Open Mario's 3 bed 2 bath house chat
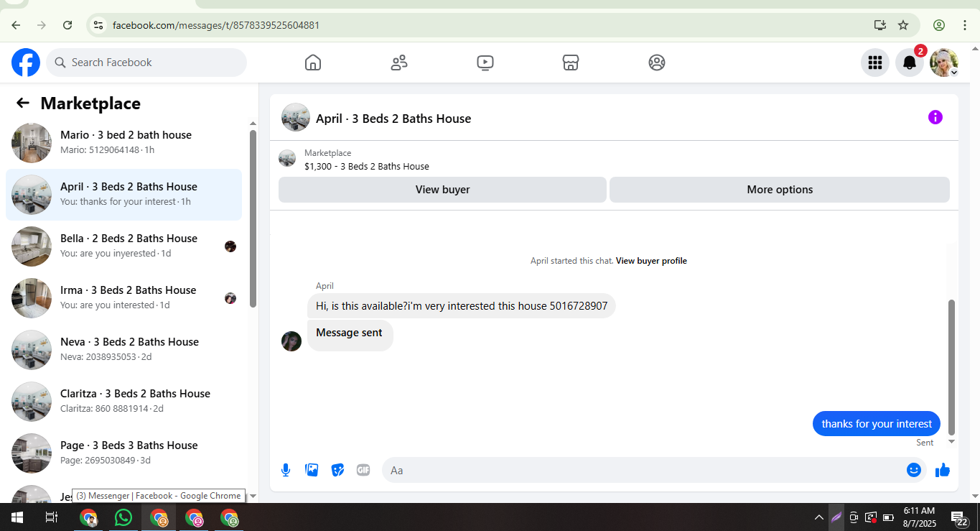Screen dimensions: 980x531 tap(123, 142)
